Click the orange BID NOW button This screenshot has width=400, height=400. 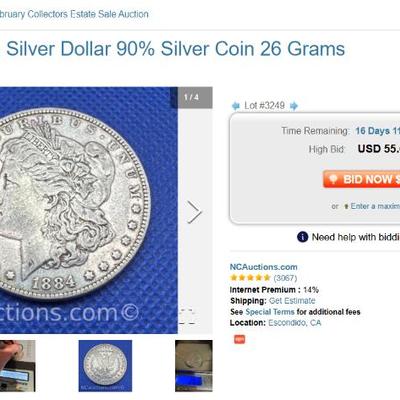tap(361, 179)
